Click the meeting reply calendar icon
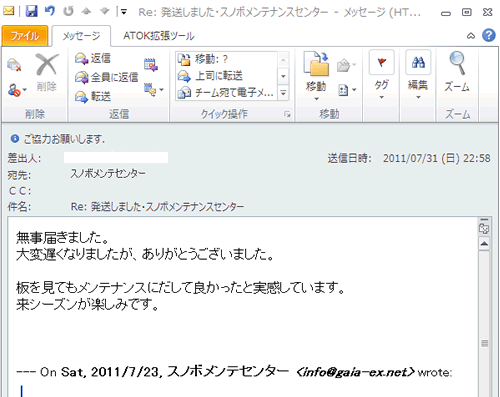Image resolution: width=500 pixels, height=397 pixels. point(151,65)
